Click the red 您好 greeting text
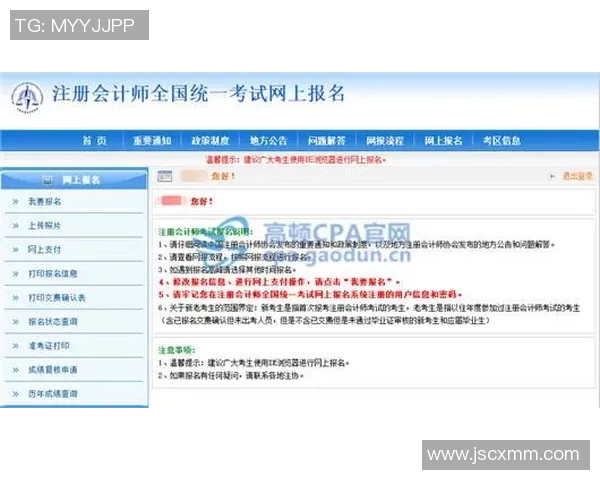Screen dimensions: 600x480 [202, 201]
